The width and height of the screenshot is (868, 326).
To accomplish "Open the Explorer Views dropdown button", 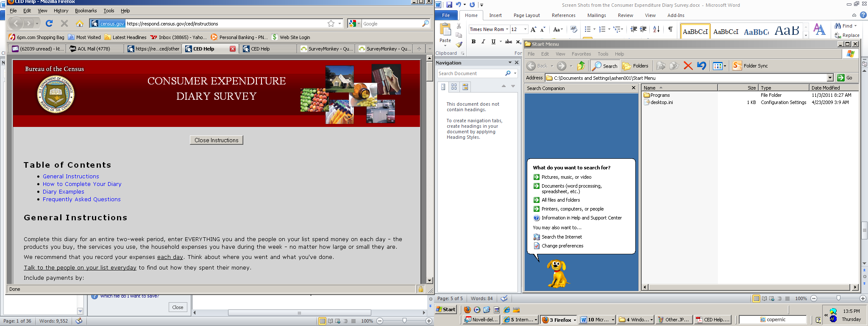I will 719,66.
